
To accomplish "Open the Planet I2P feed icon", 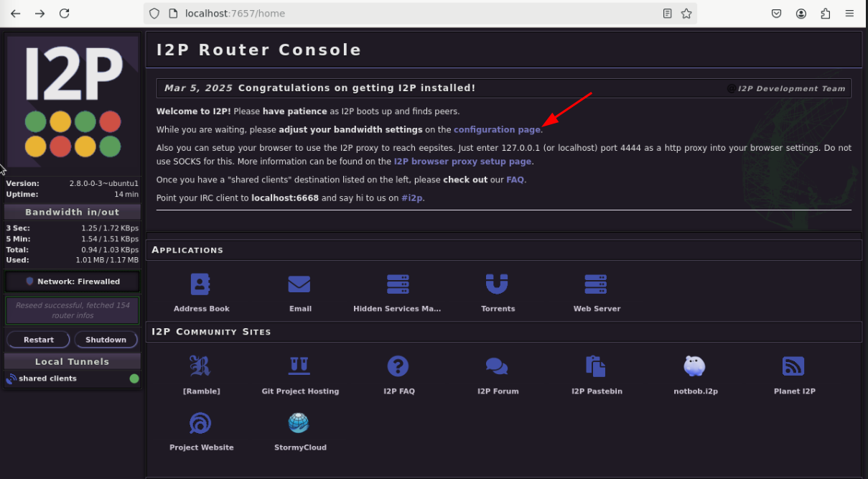I will tap(793, 366).
